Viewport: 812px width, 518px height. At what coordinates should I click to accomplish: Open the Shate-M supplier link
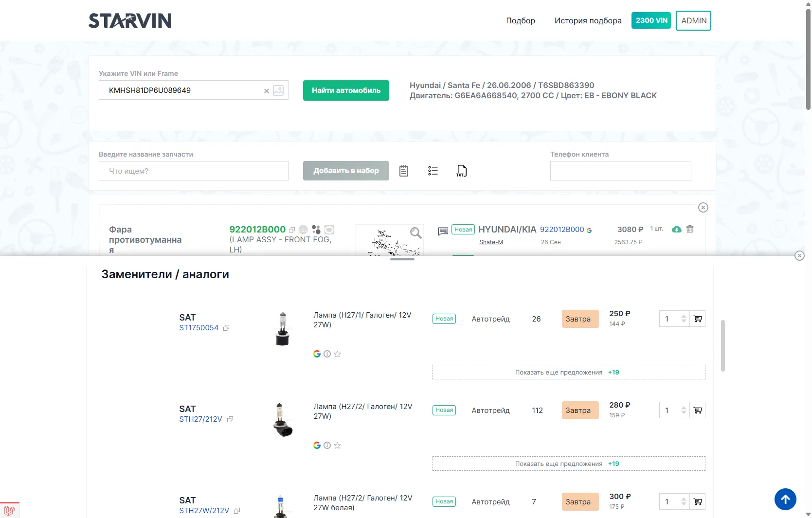click(x=491, y=242)
